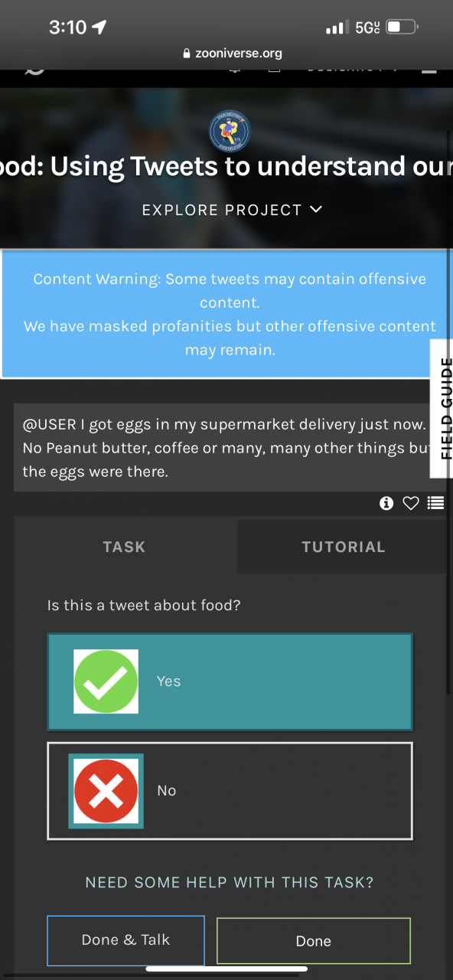Tap the red X No image

point(106,791)
